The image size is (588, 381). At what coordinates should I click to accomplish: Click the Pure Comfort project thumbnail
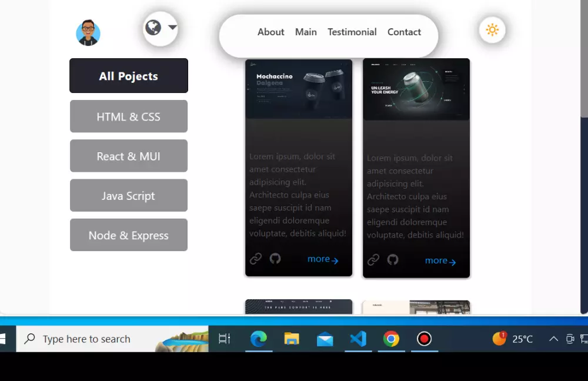pyautogui.click(x=299, y=307)
